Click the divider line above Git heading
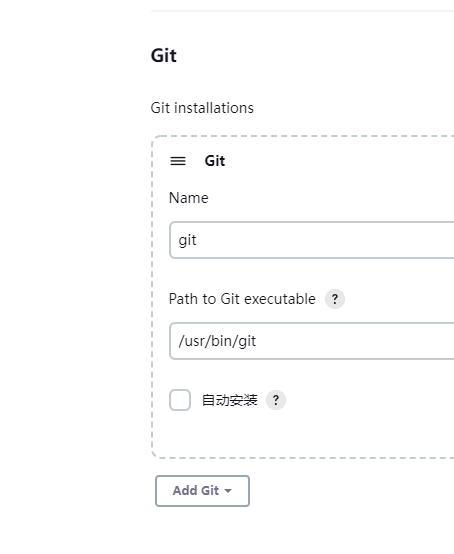Screen dimensions: 454x554 click(x=302, y=11)
